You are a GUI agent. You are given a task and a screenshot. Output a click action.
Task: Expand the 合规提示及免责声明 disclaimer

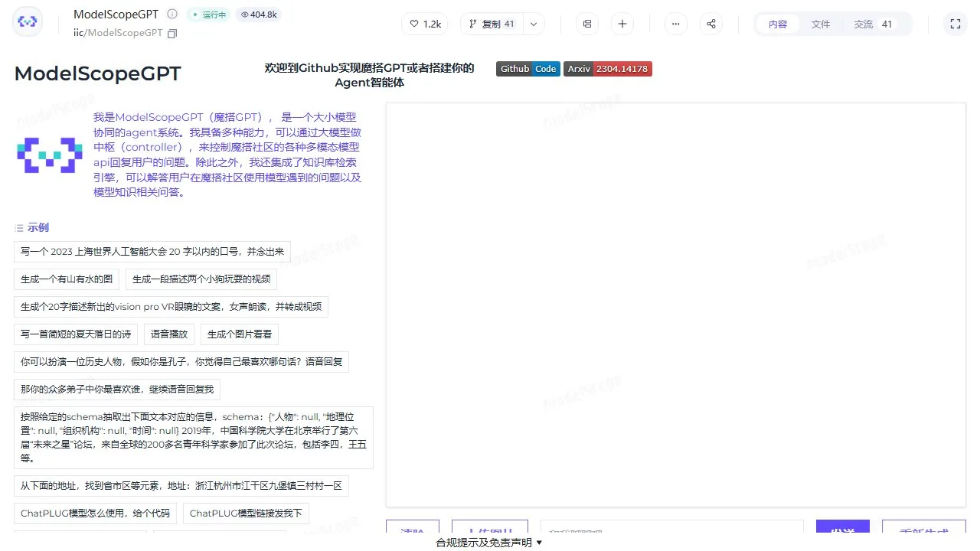click(x=489, y=543)
